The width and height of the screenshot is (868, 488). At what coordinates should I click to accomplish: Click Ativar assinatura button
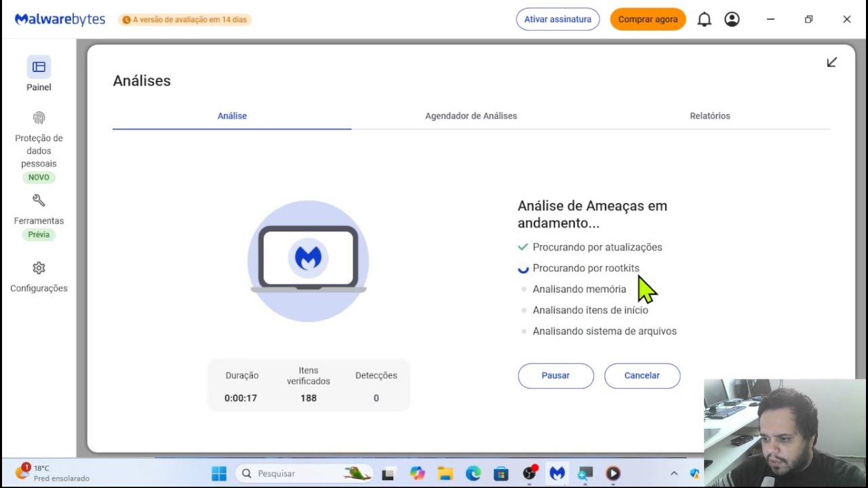pyautogui.click(x=557, y=20)
